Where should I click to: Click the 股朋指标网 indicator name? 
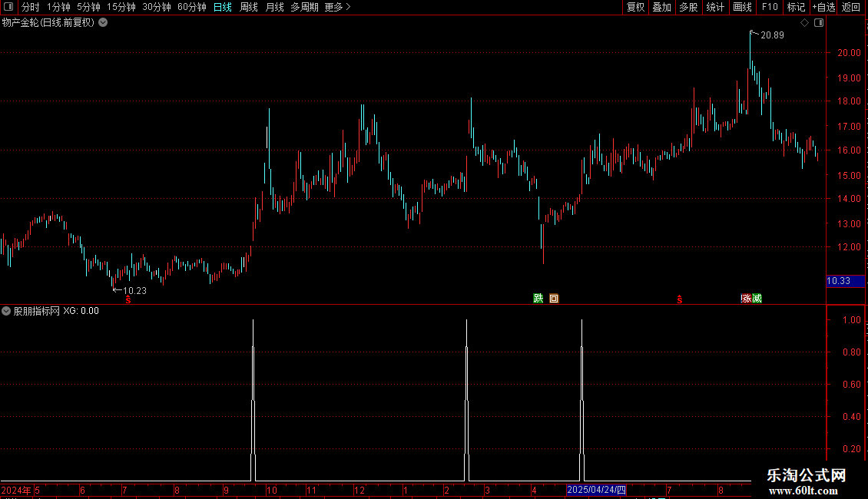(37, 311)
